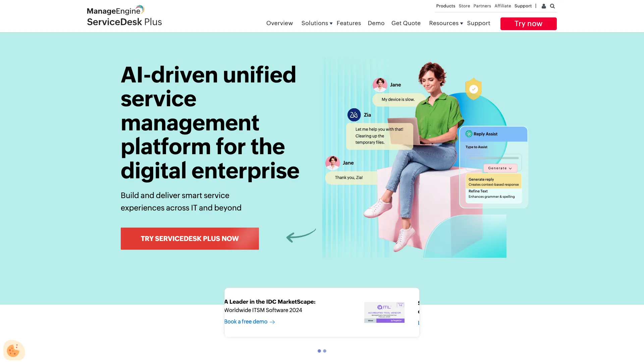The width and height of the screenshot is (644, 362).
Task: Click Try ServiceDesk Plus Now button
Action: pos(190,239)
